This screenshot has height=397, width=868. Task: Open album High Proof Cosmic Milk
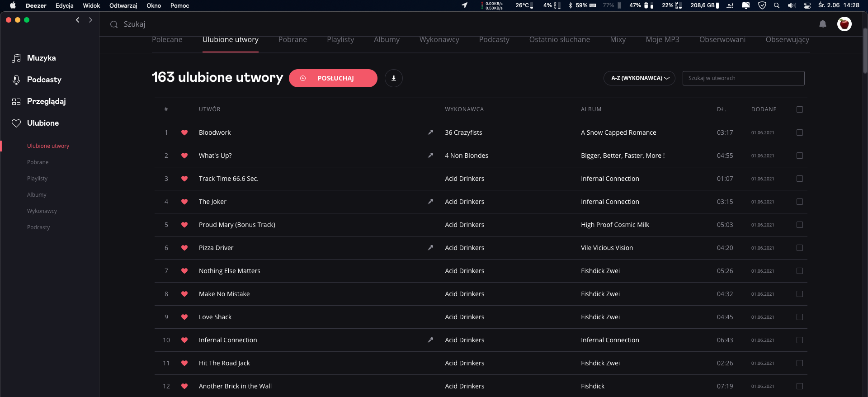[x=615, y=225]
